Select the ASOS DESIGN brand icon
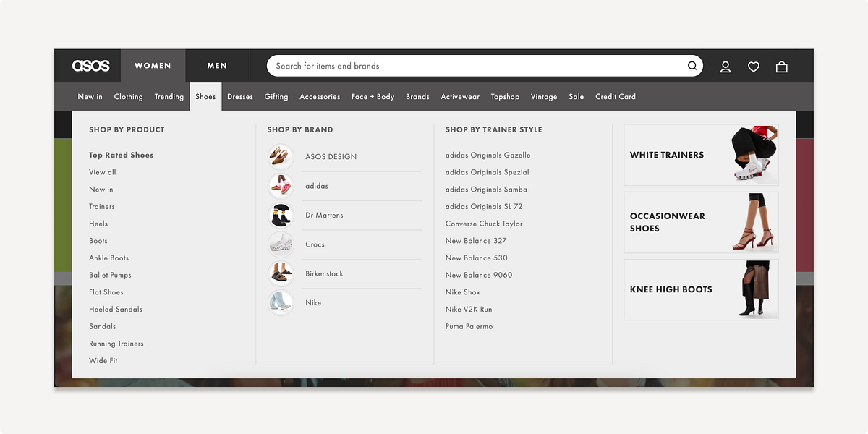The image size is (868, 434). [281, 156]
